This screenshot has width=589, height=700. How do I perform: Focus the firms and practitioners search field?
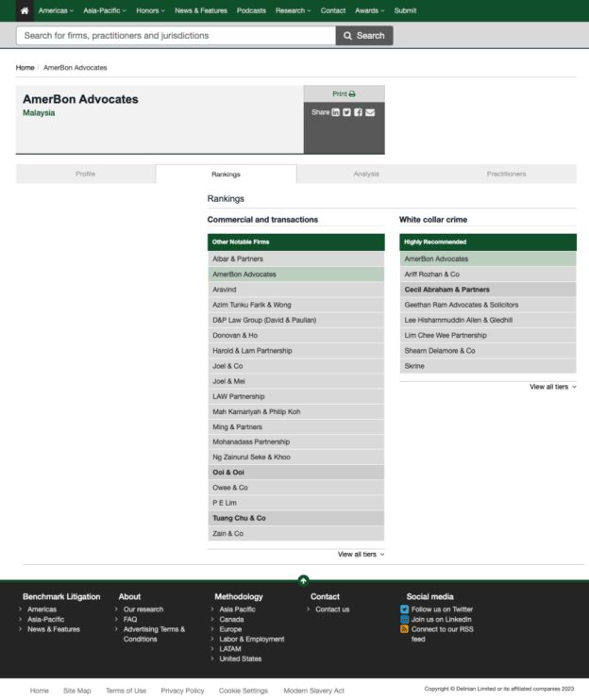[x=176, y=36]
